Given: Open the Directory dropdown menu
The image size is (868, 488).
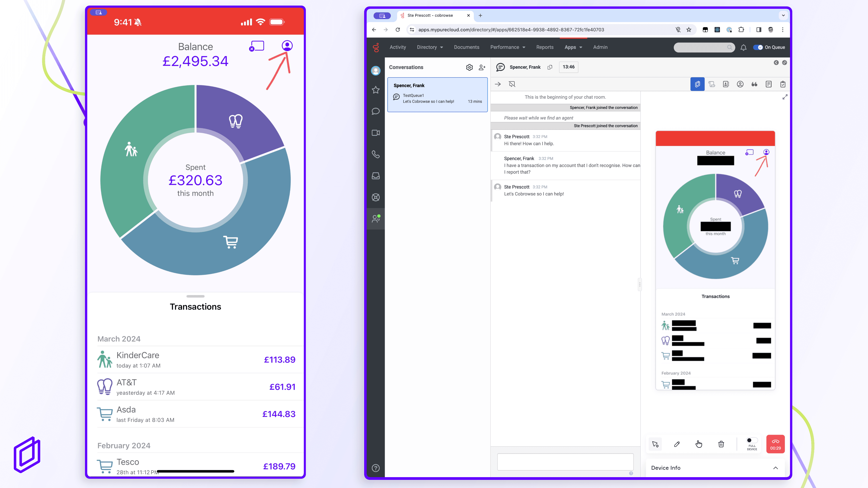Looking at the screenshot, I should tap(430, 47).
